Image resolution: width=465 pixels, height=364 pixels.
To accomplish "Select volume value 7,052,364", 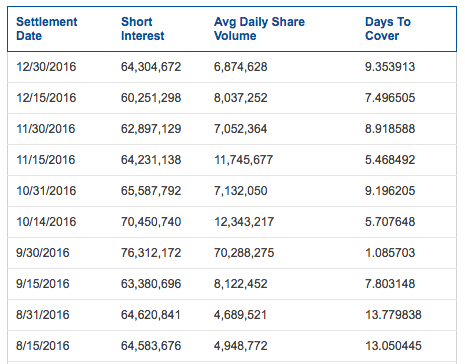I will tap(241, 129).
